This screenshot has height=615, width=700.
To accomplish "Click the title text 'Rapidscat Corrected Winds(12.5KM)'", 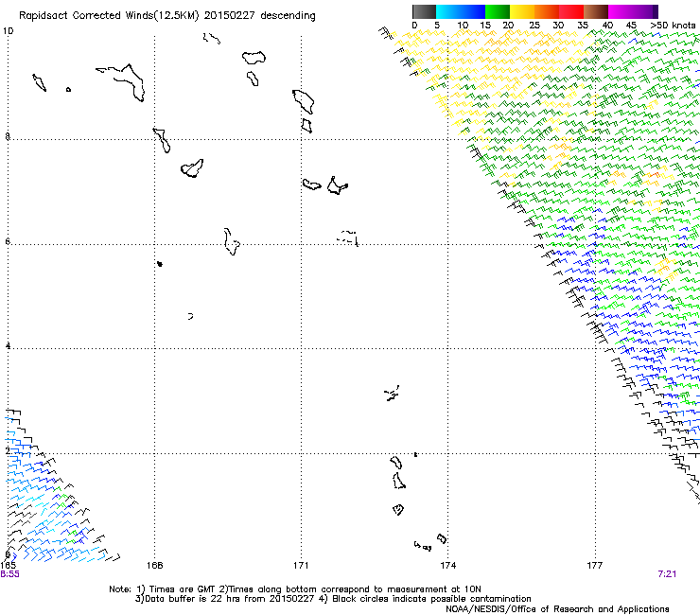I will point(109,16).
